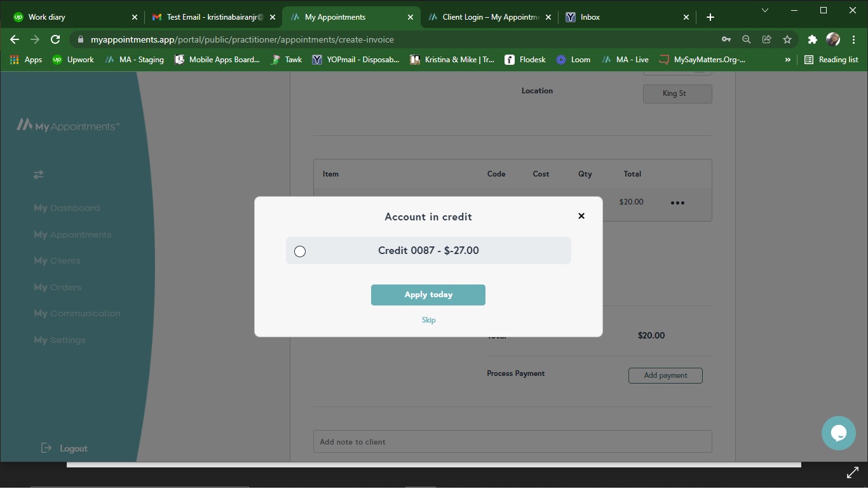Bookmark this page with star icon
Viewport: 868px width, 489px height.
[787, 39]
